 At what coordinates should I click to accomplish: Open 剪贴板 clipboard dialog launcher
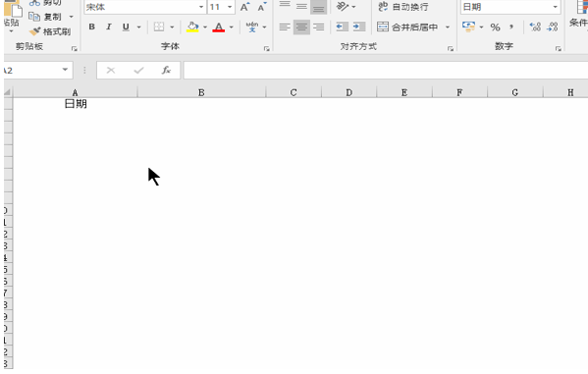tap(75, 48)
